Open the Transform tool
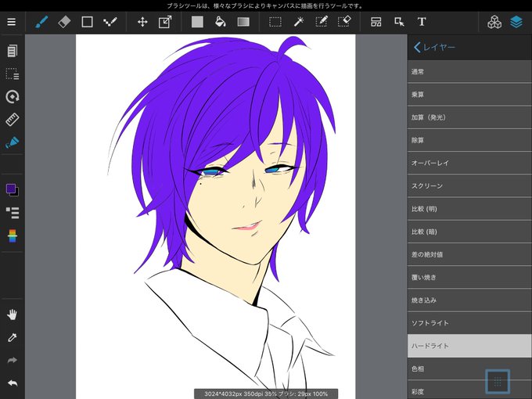The image size is (532, 399). [165, 22]
